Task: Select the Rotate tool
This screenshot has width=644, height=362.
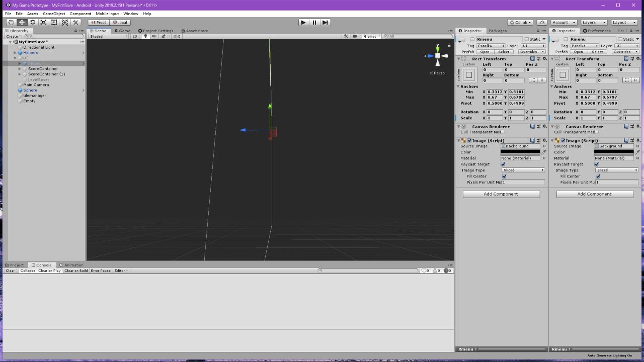Action: 33,22
